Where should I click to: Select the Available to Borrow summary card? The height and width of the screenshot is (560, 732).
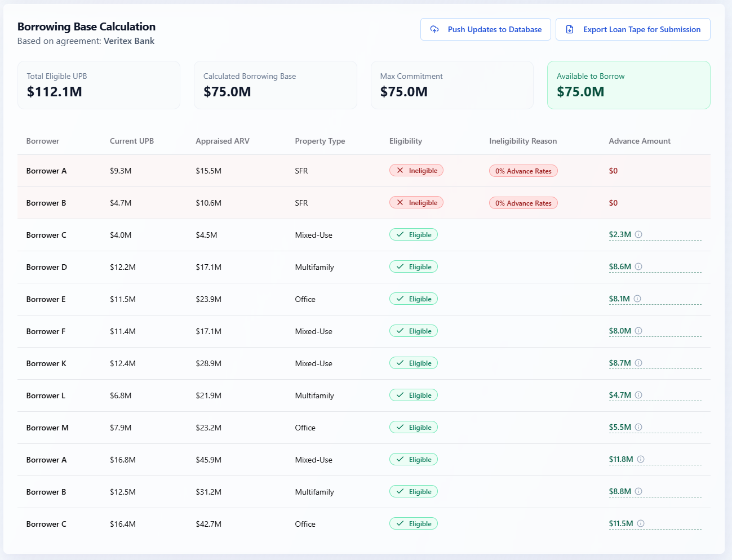pos(628,85)
